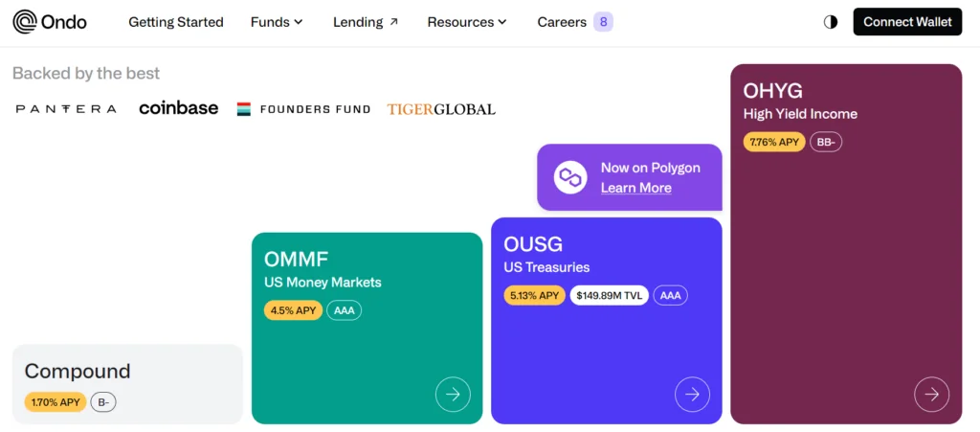Toggle dark mode contrast icon

point(831,22)
